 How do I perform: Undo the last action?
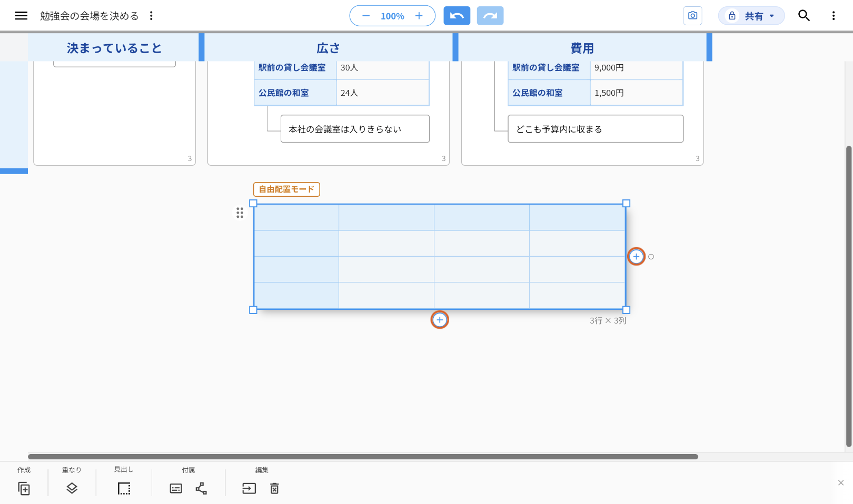[457, 16]
